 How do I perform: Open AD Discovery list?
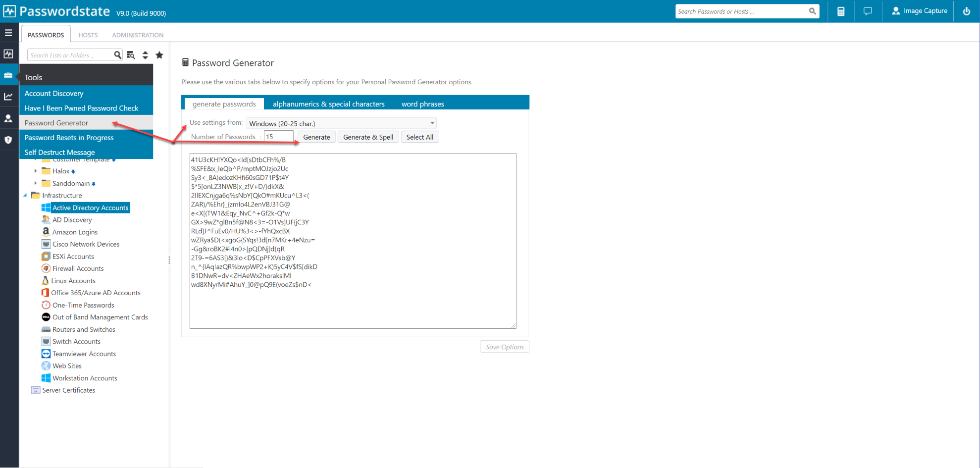pos(72,220)
